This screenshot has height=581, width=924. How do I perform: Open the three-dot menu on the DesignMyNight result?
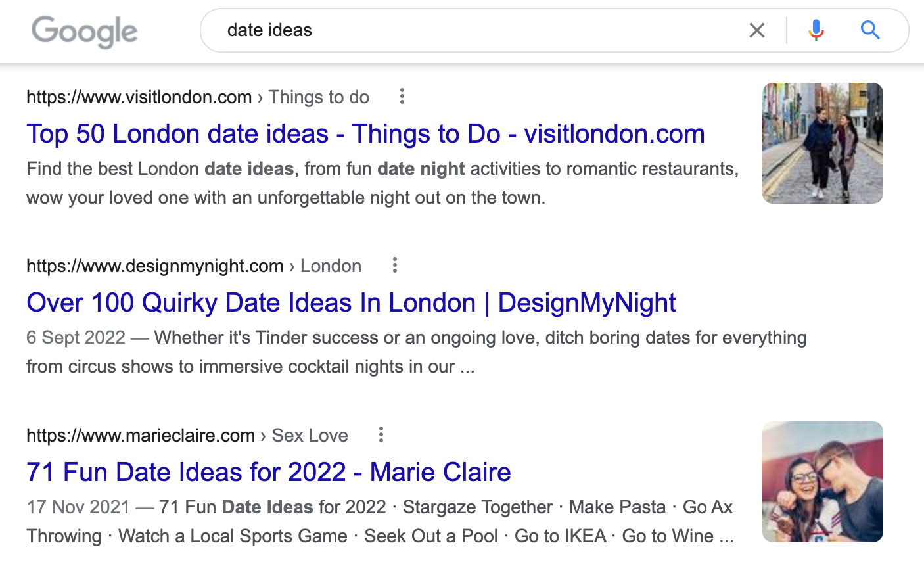[395, 265]
